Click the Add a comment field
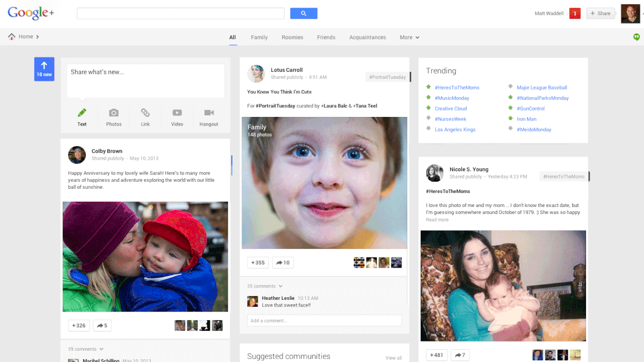Image resolution: width=644 pixels, height=362 pixels. (x=324, y=321)
